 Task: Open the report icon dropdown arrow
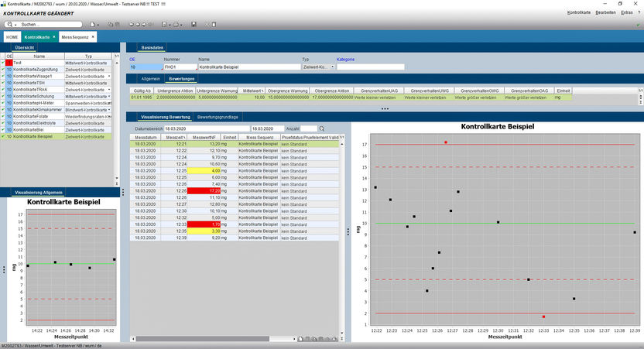(x=170, y=25)
